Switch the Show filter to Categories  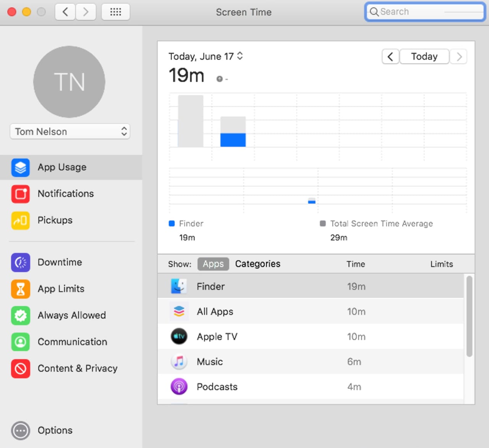(257, 264)
